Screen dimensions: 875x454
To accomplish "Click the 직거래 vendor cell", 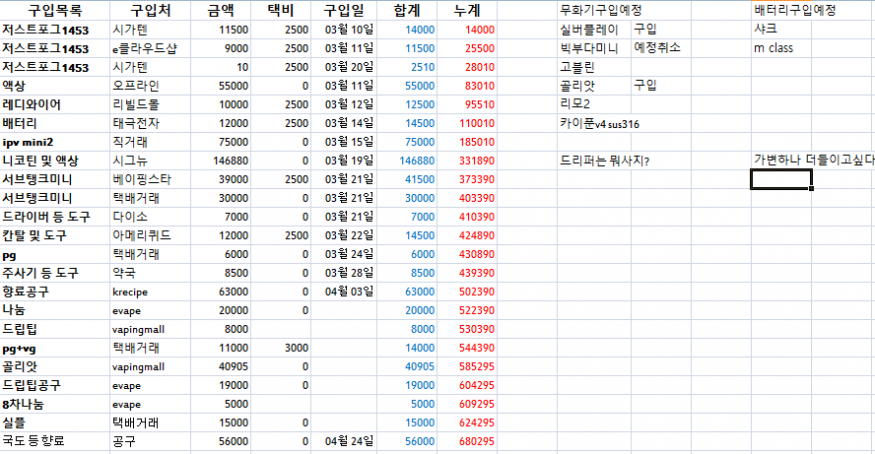I will (150, 142).
